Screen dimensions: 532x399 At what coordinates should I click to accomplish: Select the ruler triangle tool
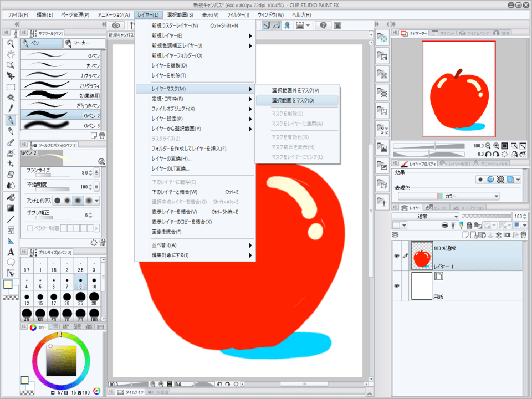pos(11,241)
